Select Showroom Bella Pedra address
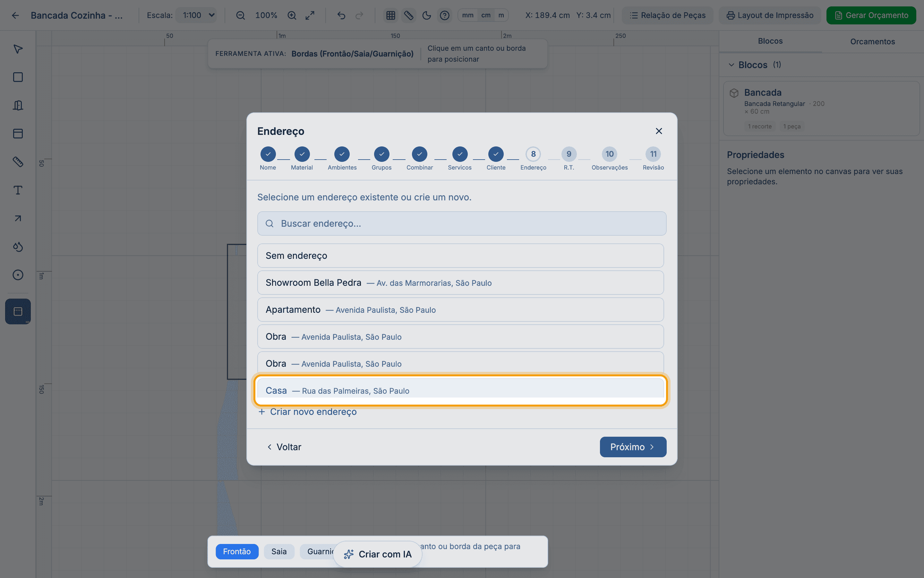924x578 pixels. point(460,283)
